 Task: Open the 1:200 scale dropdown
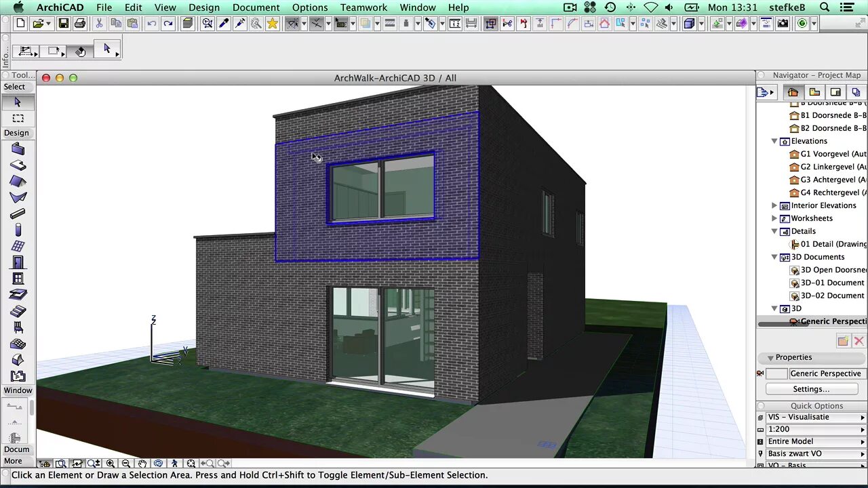coord(816,430)
